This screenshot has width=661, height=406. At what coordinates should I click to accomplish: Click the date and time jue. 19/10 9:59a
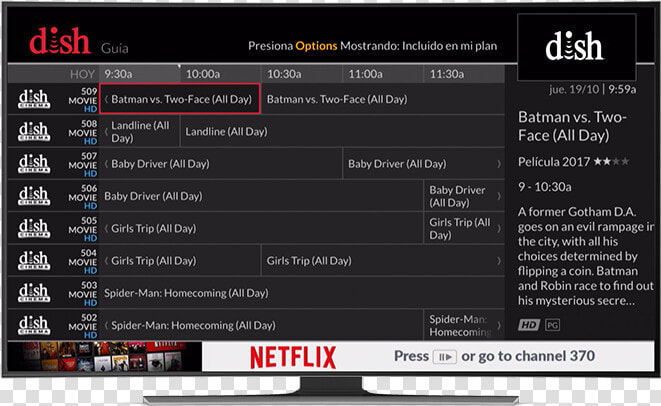click(592, 89)
